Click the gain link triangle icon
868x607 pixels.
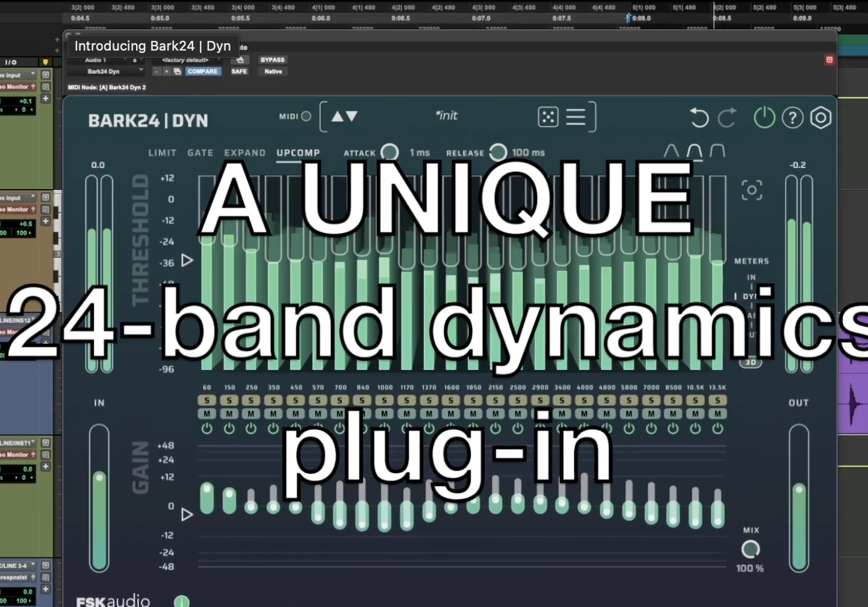click(187, 514)
